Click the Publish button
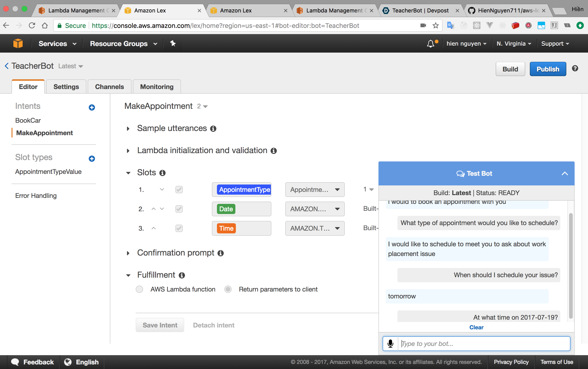Viewport: 588px width, 369px height. click(548, 69)
